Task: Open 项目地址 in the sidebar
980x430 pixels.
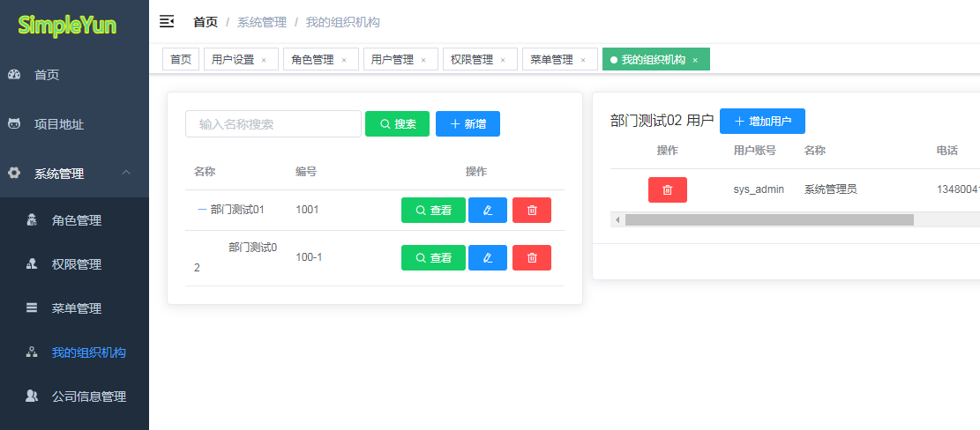Action: click(74, 124)
